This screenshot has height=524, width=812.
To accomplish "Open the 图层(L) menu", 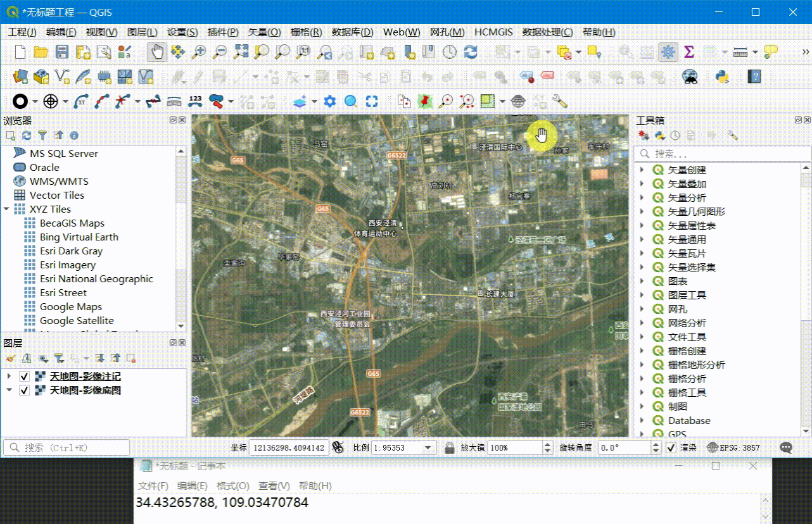I will (x=142, y=32).
